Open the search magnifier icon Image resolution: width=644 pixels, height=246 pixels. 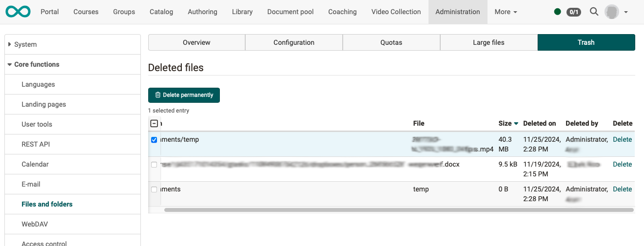click(x=594, y=12)
